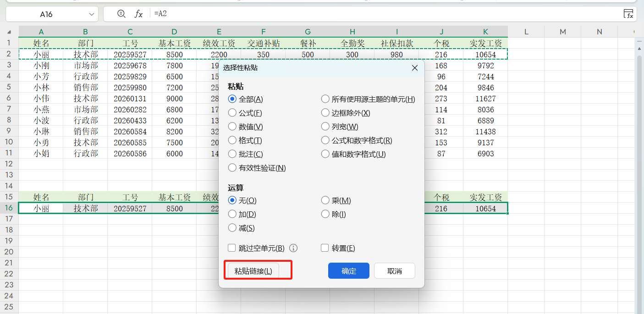Click the formula bar expand icon at far right
The width and height of the screenshot is (644, 314).
point(628,14)
